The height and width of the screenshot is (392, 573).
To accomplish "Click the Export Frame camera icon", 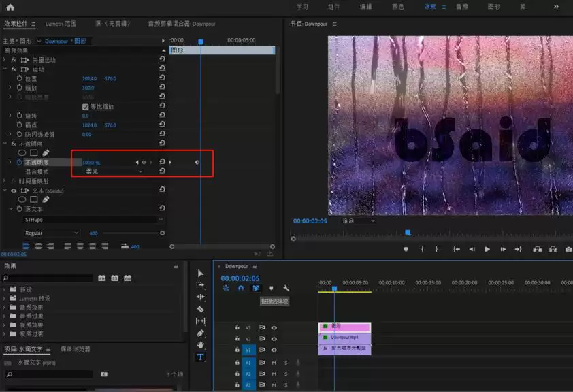I will [568, 250].
